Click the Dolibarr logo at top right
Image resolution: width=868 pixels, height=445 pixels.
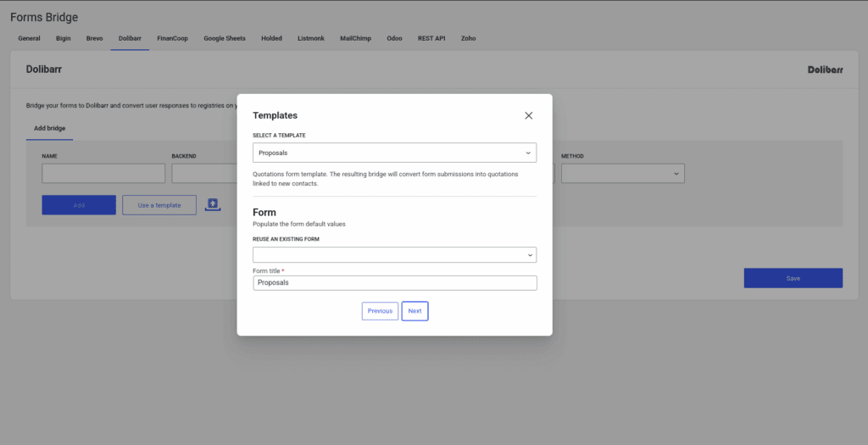[x=825, y=70]
